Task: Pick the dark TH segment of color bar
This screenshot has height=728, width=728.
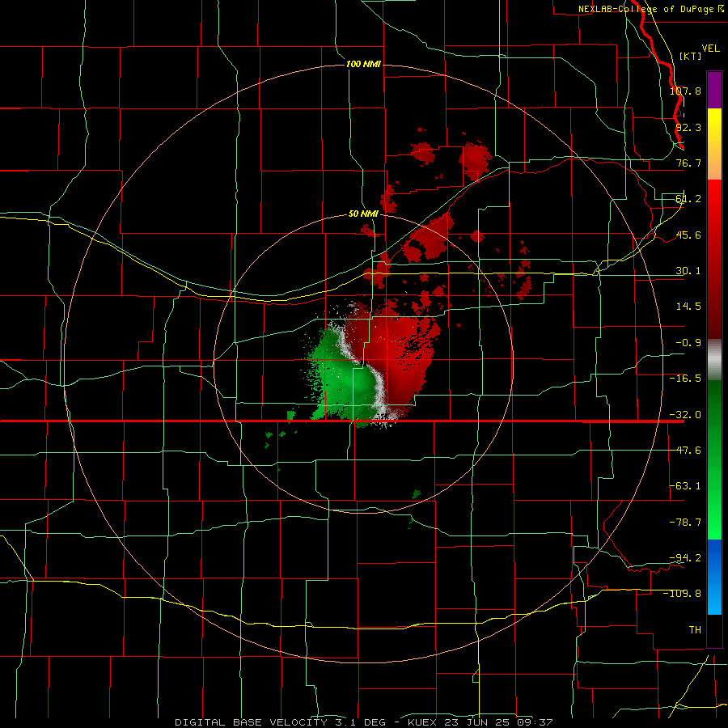Action: tap(714, 630)
